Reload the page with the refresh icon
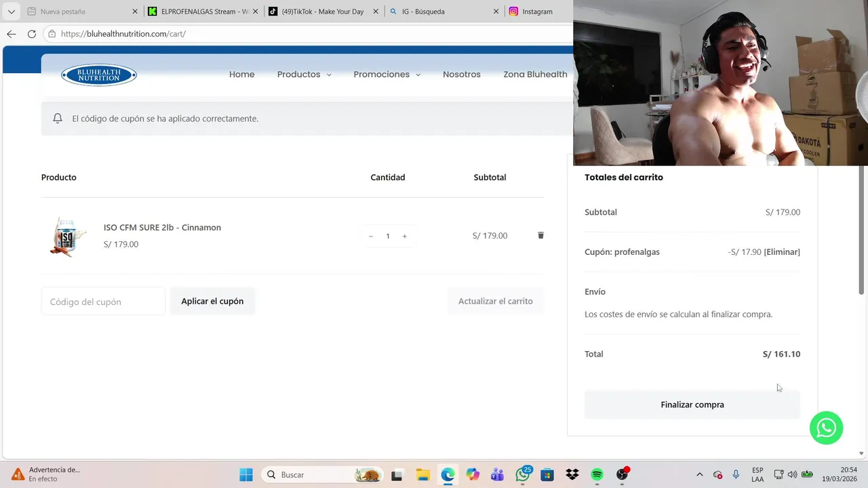This screenshot has height=488, width=868. point(31,33)
